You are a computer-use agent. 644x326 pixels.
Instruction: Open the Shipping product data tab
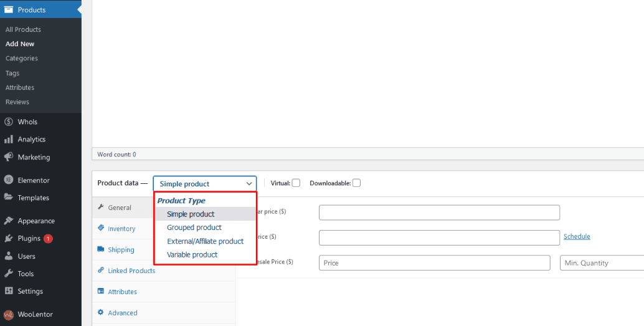coord(123,249)
